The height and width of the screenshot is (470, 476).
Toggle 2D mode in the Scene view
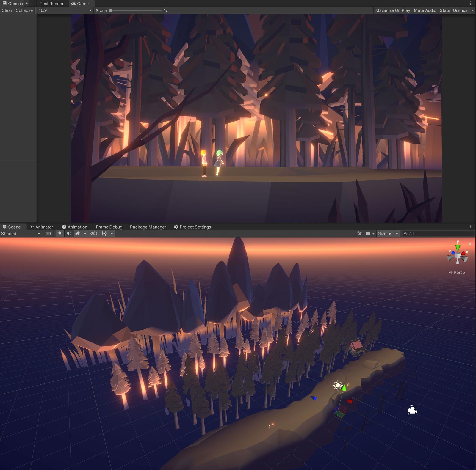pyautogui.click(x=48, y=234)
